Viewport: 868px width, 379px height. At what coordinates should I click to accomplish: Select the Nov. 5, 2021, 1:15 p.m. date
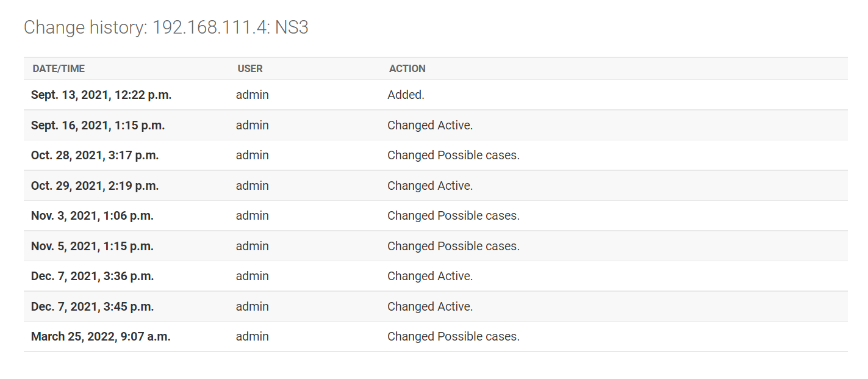click(x=92, y=247)
